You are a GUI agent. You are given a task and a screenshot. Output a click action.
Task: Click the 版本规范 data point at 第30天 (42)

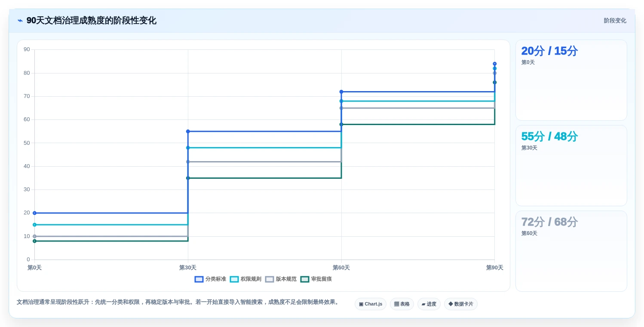click(x=188, y=162)
